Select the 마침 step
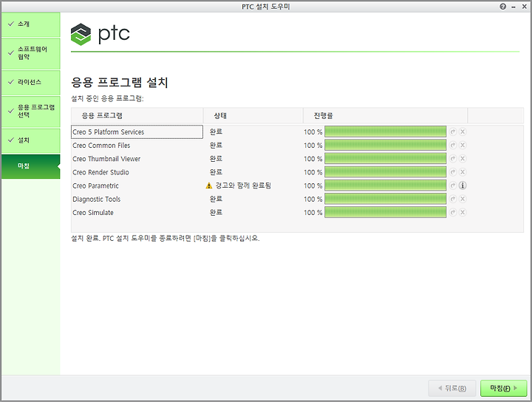This screenshot has height=402, width=532. (x=30, y=166)
